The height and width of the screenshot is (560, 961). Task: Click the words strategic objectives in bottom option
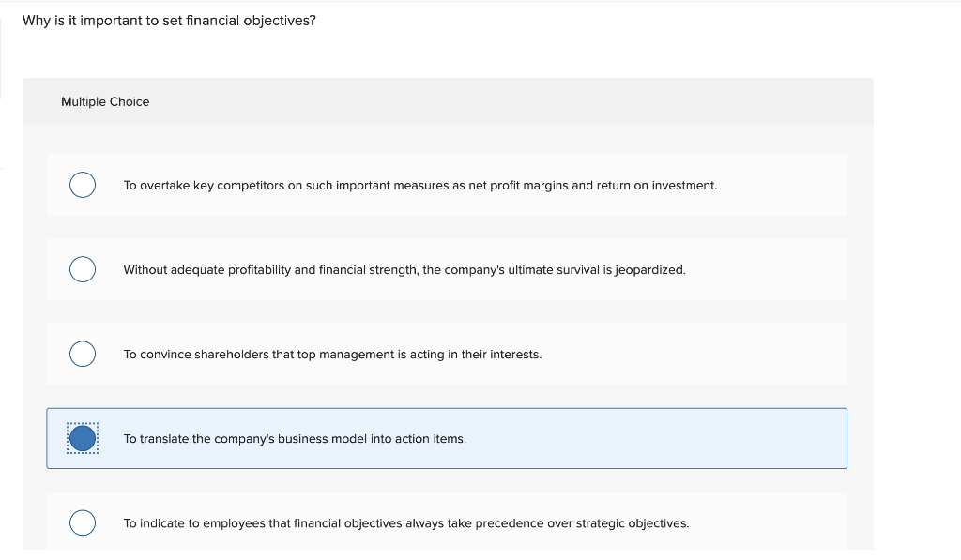632,522
